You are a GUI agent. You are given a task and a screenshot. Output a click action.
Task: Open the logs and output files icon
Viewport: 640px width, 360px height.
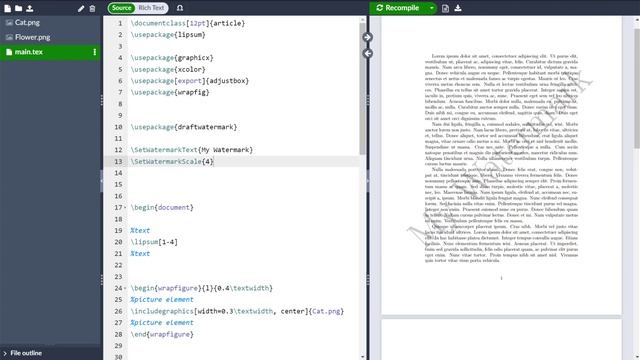tap(445, 8)
